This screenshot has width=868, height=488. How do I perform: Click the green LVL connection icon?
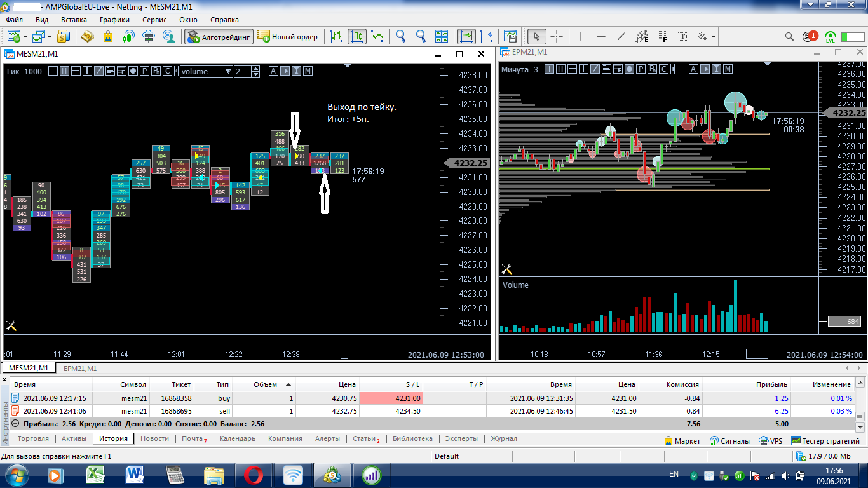tap(830, 36)
